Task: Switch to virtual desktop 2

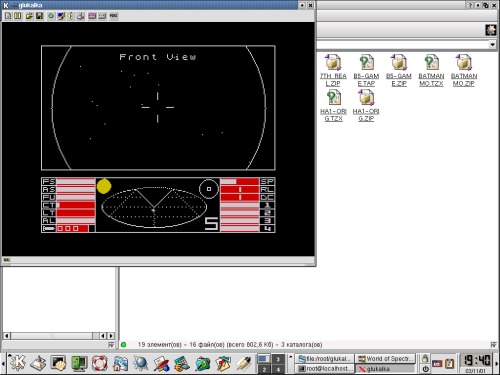Action: (264, 369)
